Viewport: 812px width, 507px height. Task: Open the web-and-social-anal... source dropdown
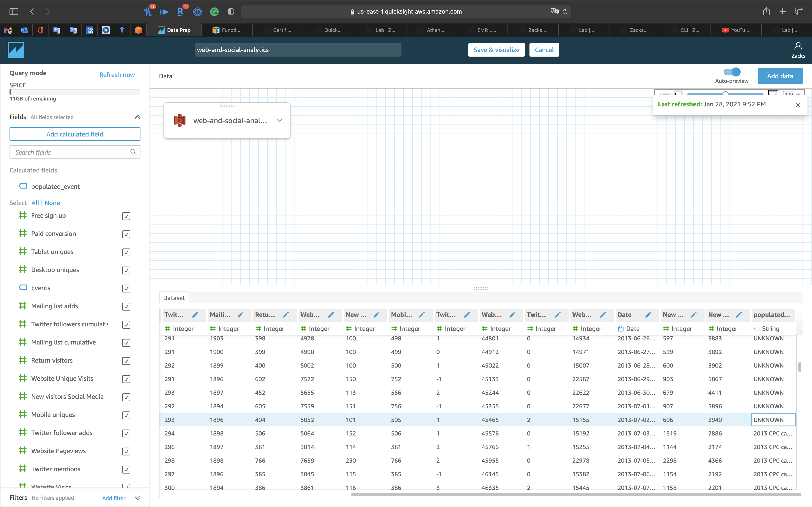pyautogui.click(x=280, y=120)
